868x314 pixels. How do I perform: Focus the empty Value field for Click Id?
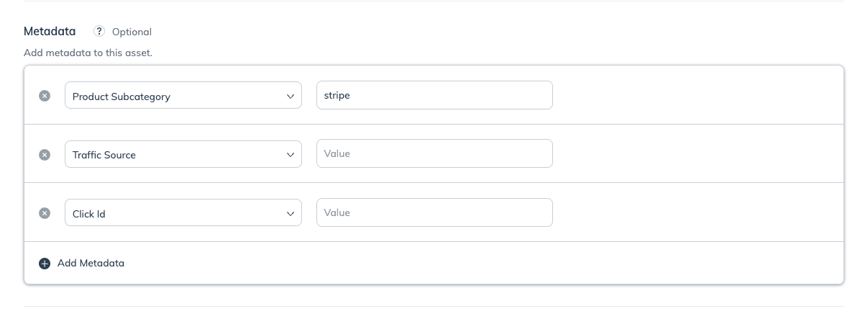tap(434, 212)
